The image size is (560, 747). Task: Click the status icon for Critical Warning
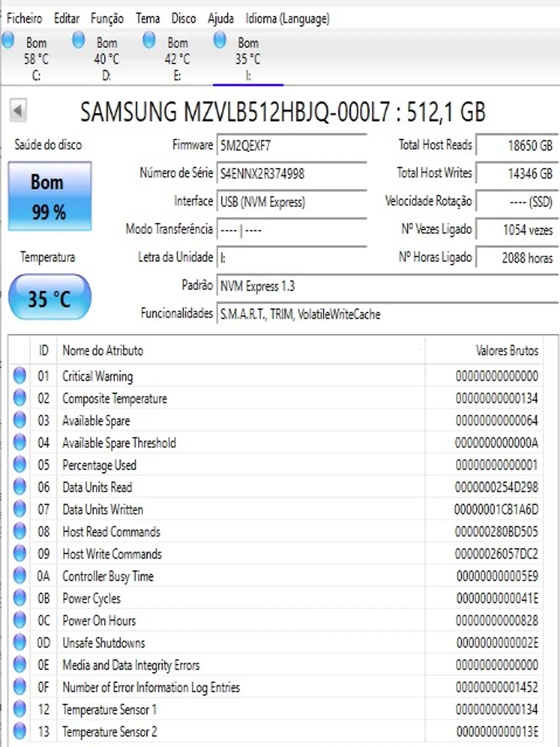coord(20,375)
